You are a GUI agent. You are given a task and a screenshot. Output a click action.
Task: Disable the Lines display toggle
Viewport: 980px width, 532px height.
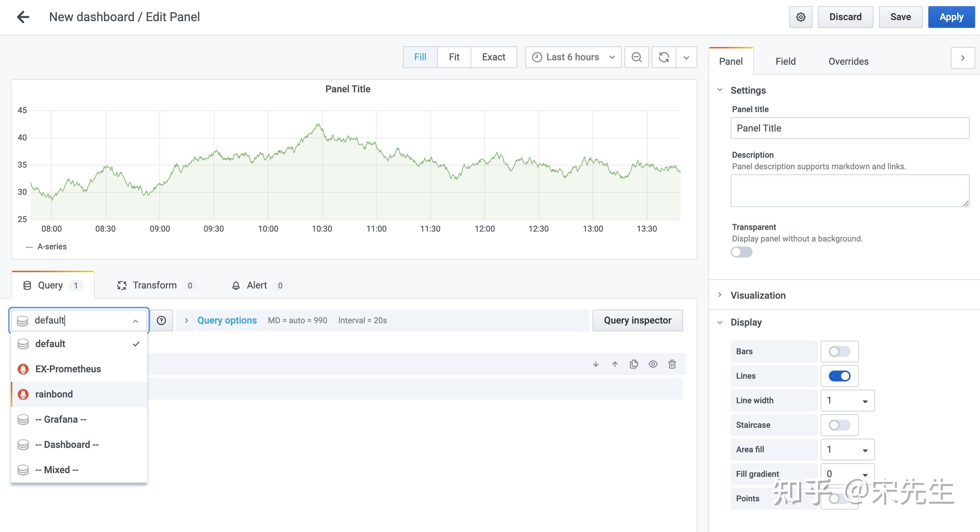(x=839, y=376)
